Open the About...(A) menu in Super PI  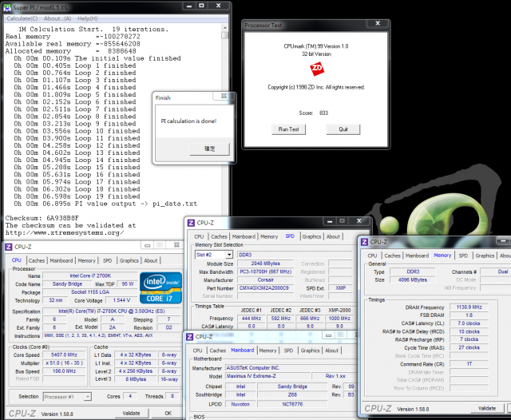pos(57,18)
